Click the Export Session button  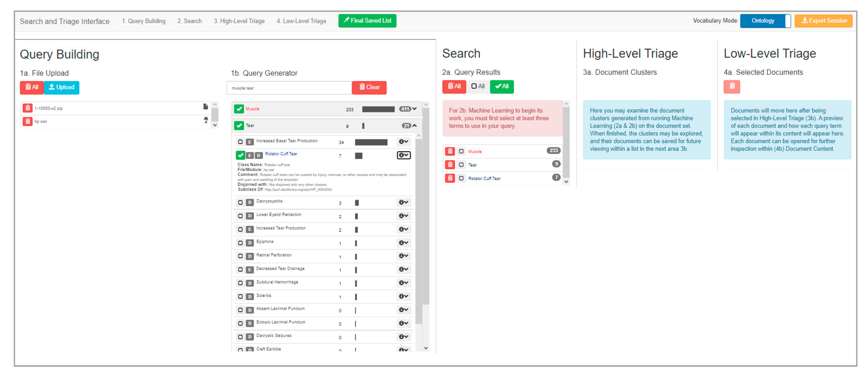click(823, 21)
